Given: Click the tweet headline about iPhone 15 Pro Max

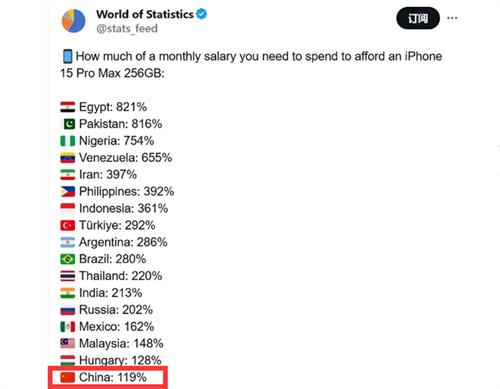Looking at the screenshot, I should (x=251, y=64).
